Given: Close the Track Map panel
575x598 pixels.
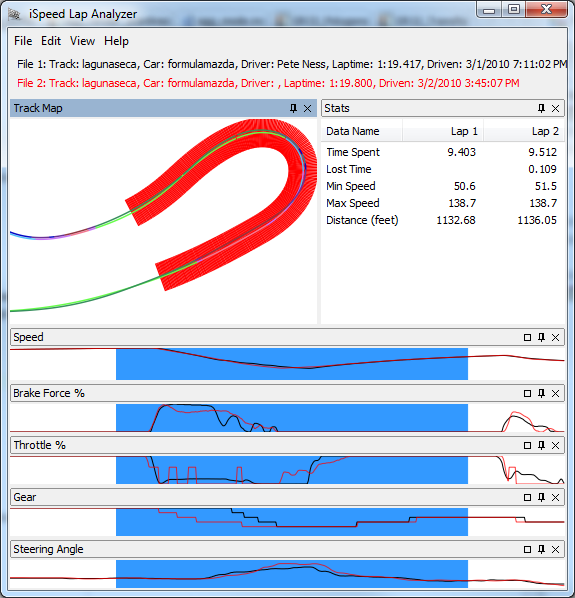Looking at the screenshot, I should point(307,109).
